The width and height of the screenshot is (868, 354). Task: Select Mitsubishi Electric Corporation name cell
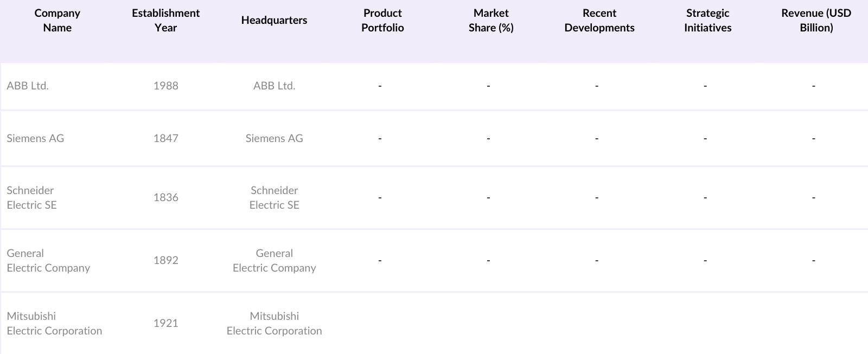tap(54, 323)
